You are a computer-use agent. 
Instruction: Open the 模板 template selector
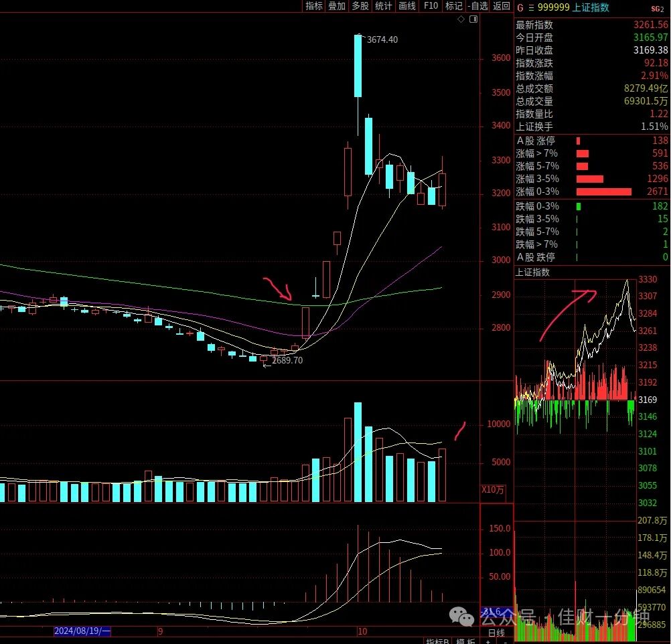coord(465,641)
